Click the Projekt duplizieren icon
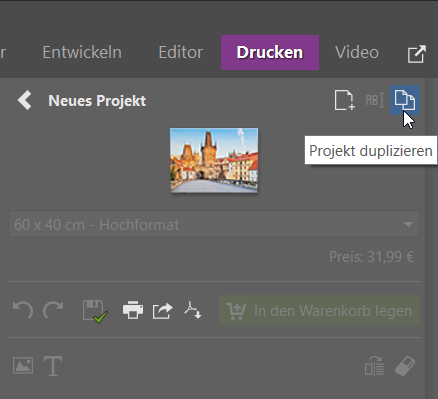 coord(405,100)
